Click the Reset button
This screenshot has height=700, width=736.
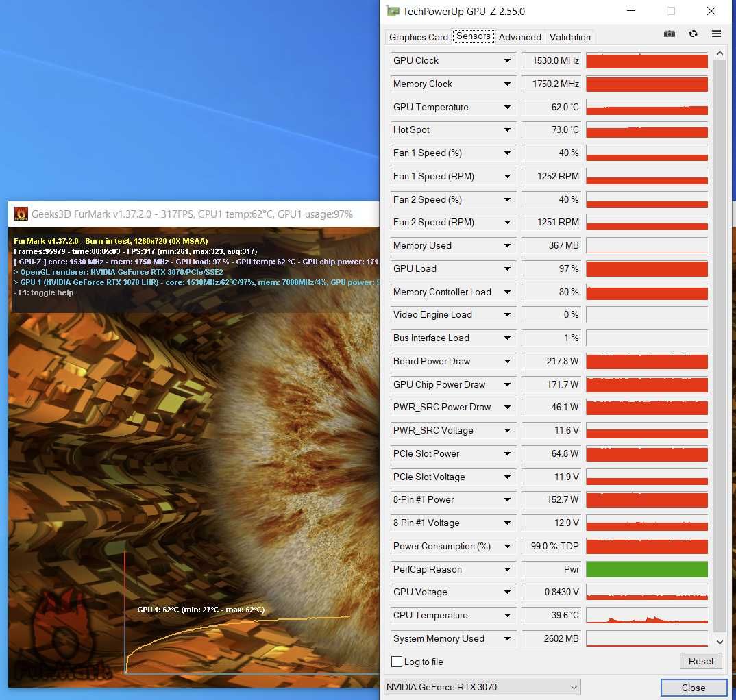click(701, 661)
